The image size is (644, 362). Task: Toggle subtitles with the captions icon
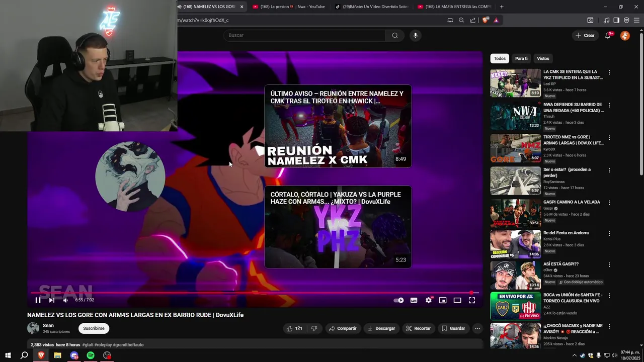pyautogui.click(x=414, y=300)
